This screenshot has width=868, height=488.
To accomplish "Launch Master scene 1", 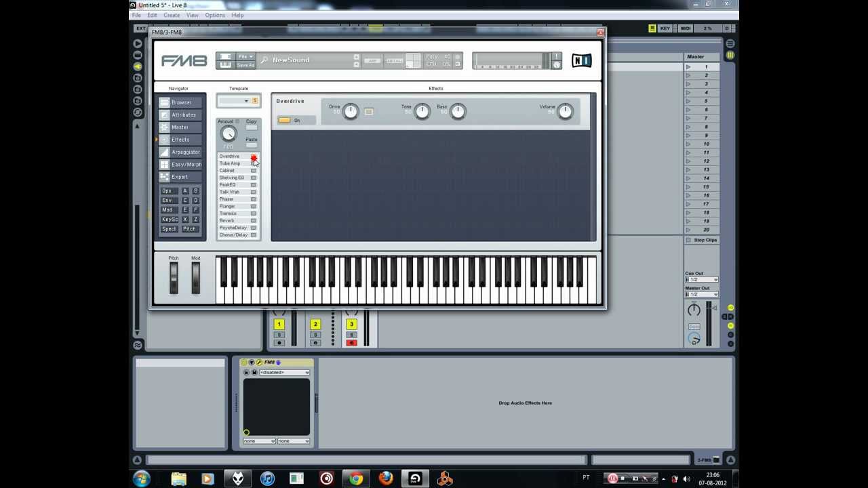I will point(688,67).
